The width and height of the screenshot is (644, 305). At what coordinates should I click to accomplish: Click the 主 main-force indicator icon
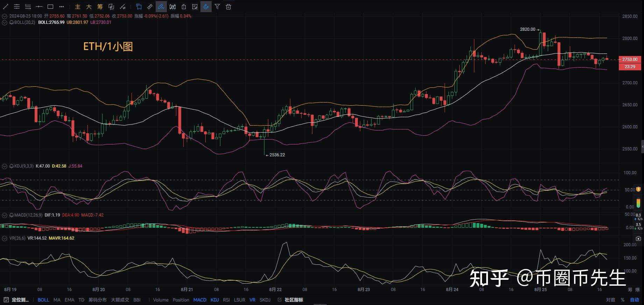[78, 7]
